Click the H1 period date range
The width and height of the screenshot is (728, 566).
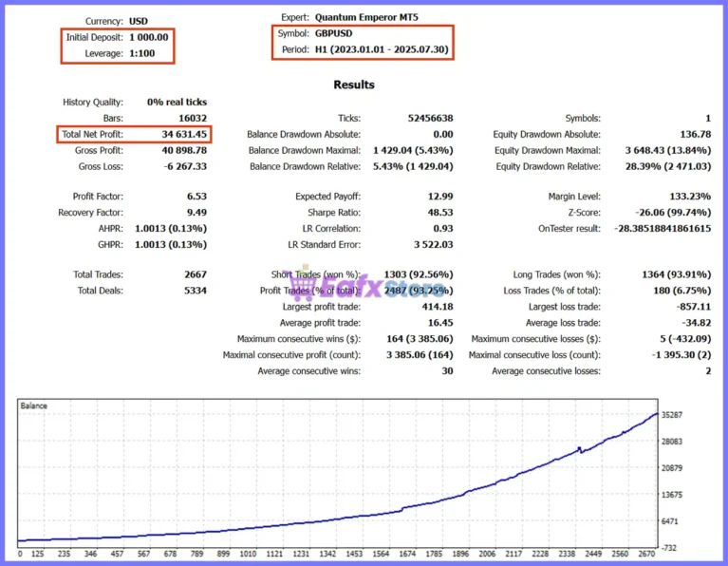coord(382,49)
